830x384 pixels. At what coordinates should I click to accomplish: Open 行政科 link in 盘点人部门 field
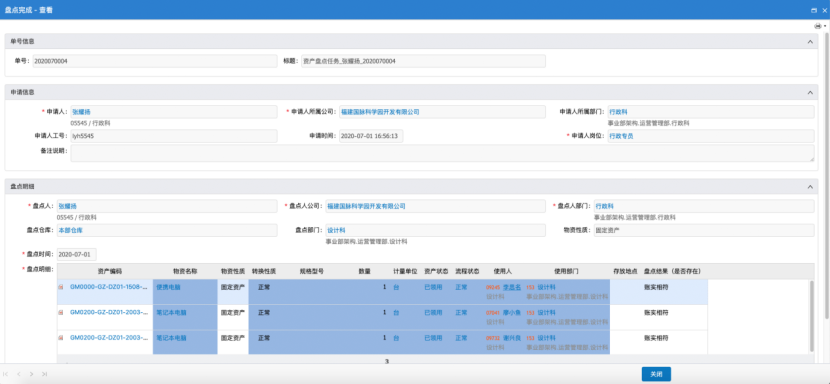point(605,206)
